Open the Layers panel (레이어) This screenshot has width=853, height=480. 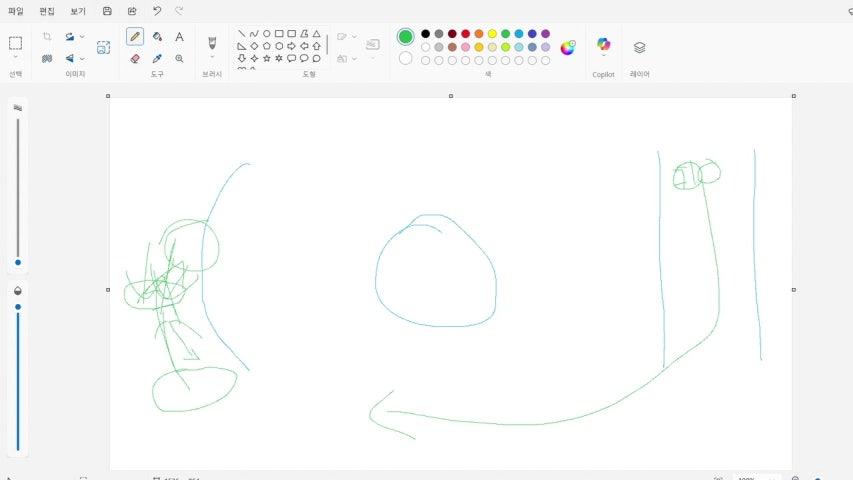point(639,47)
